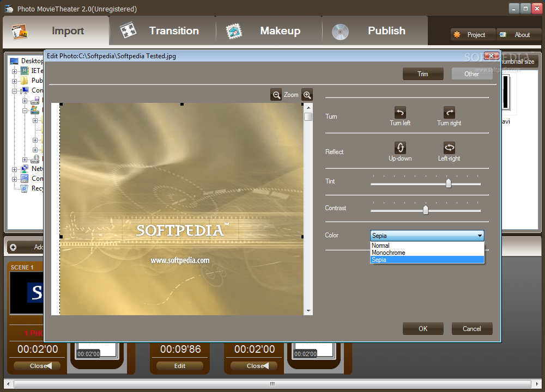Mirror the photo with the Left-right icon
This screenshot has height=392, width=545.
(x=449, y=148)
